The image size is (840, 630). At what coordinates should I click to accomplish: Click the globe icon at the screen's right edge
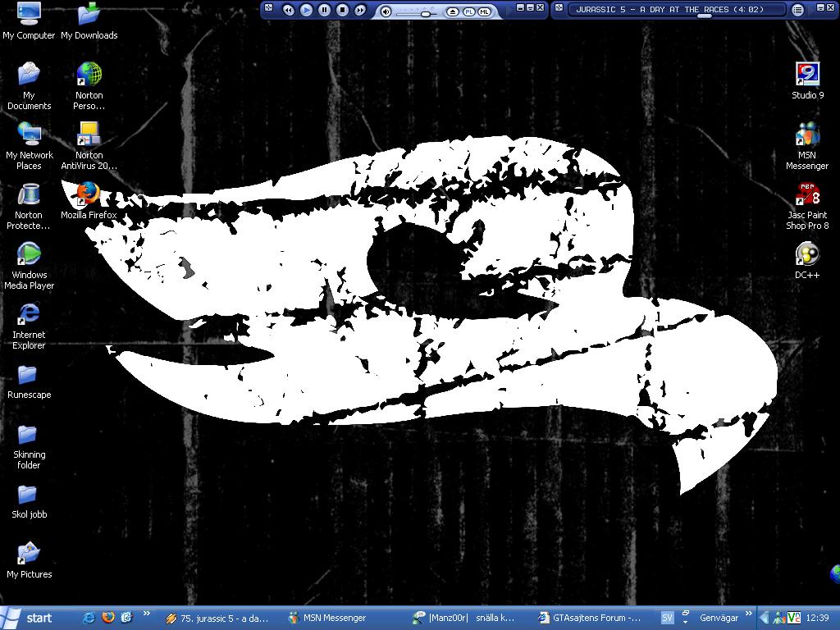coord(835,573)
